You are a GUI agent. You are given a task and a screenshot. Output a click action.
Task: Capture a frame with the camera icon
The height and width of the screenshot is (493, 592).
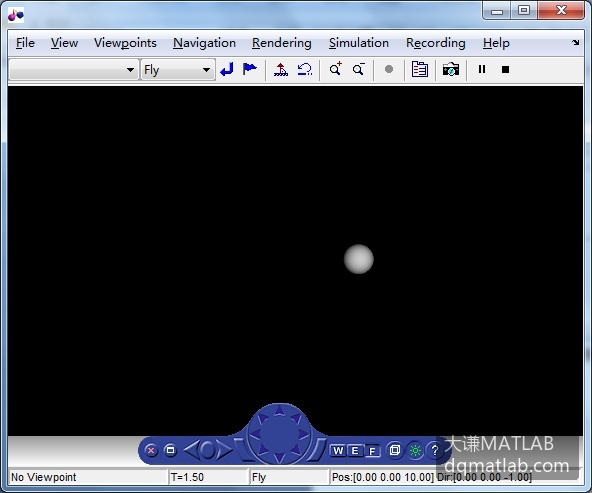(x=451, y=69)
